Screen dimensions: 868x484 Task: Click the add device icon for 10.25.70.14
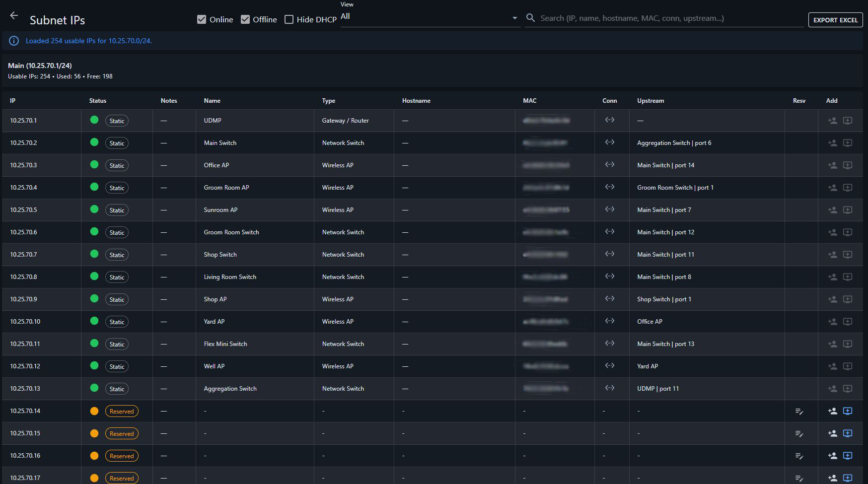coord(848,411)
